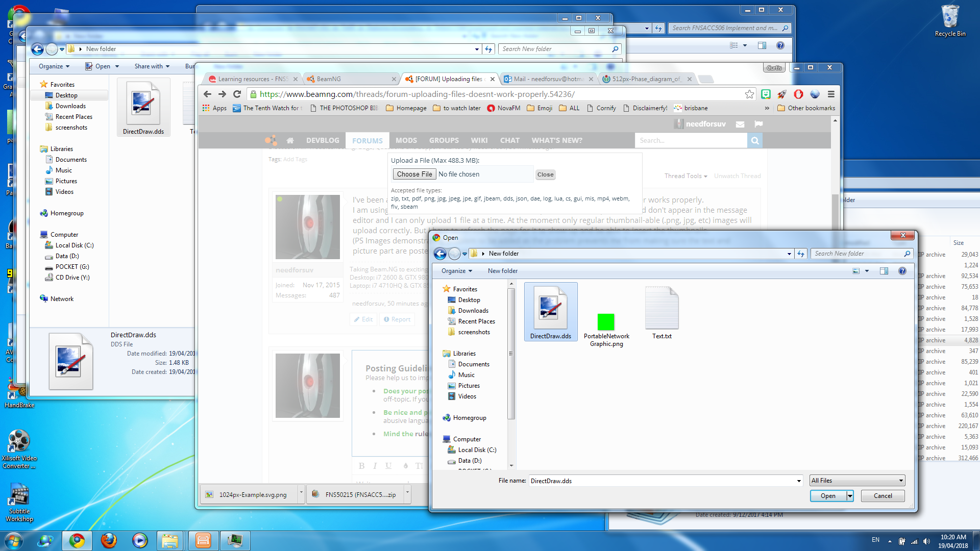The image size is (980, 551).
Task: Click navigation pane scrollbar in Open dialog
Action: (511, 353)
